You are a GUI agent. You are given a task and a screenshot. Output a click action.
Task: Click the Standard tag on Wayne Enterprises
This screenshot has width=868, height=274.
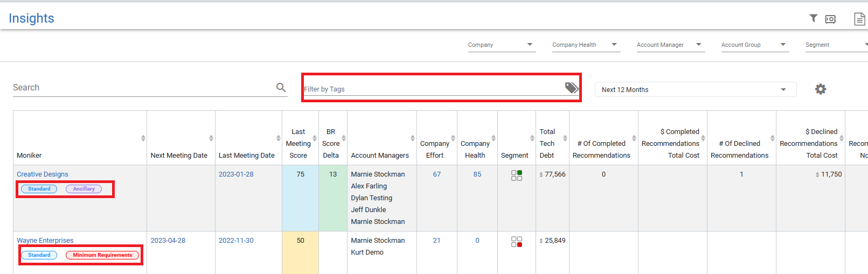(x=39, y=255)
